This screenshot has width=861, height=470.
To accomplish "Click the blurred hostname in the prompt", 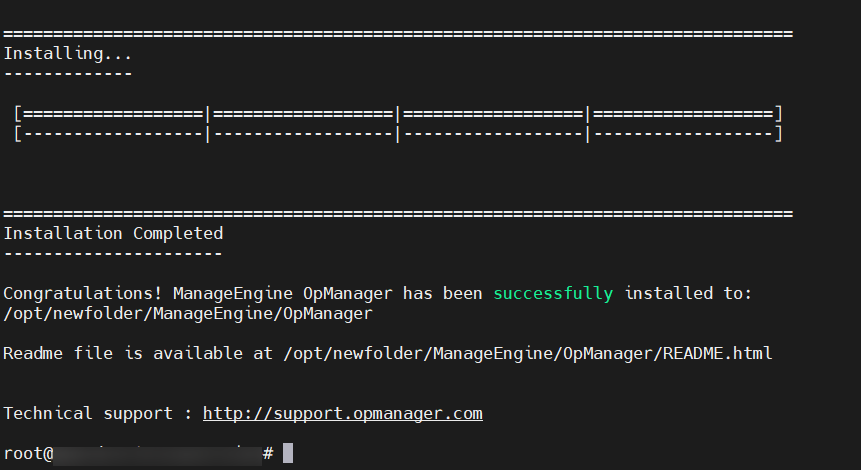I will pyautogui.click(x=157, y=454).
